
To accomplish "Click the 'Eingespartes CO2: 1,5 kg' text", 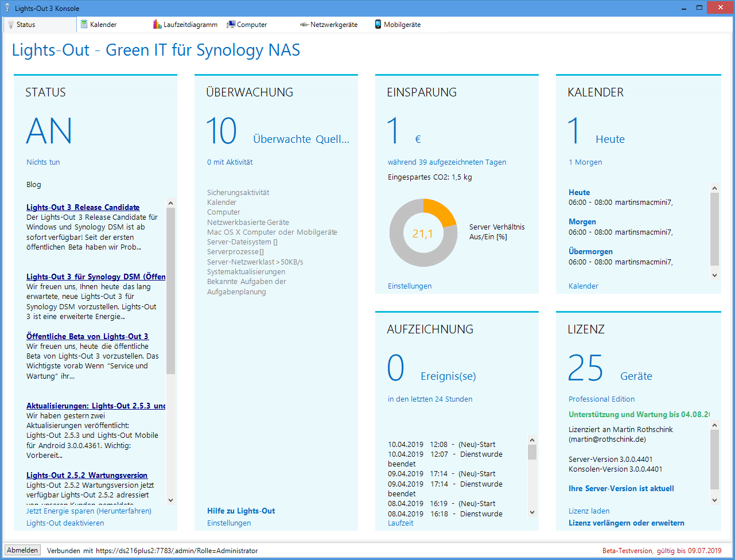I will [430, 177].
